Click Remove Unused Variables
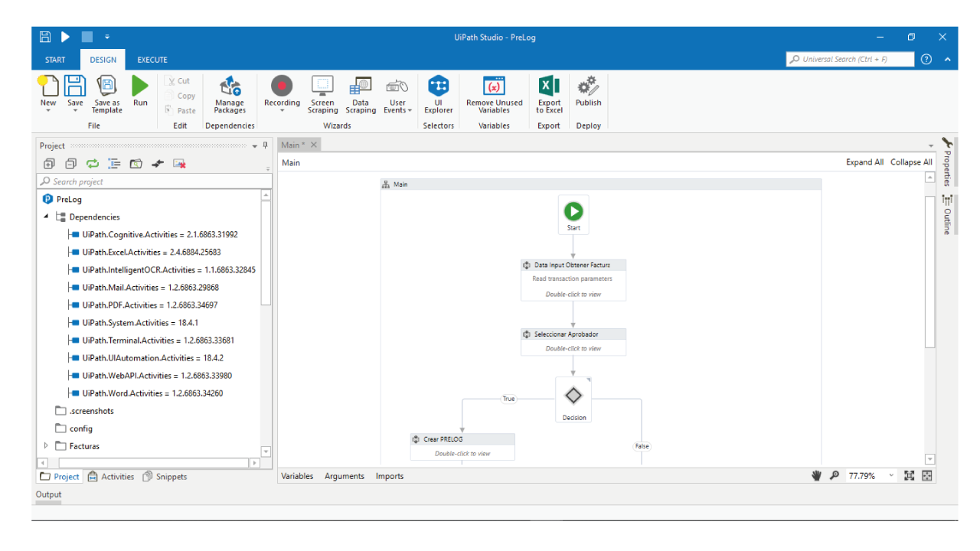980x551 pixels. (x=495, y=95)
